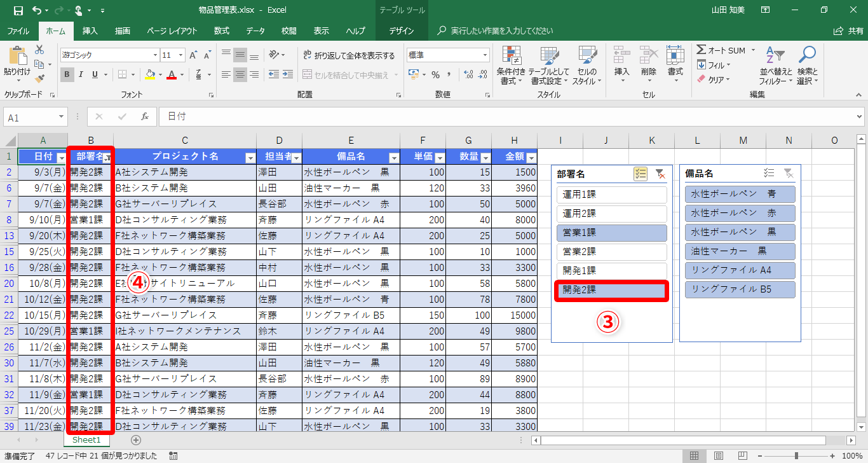Open Find & Select (検索と選択)
The width and height of the screenshot is (868, 463).
pyautogui.click(x=807, y=66)
